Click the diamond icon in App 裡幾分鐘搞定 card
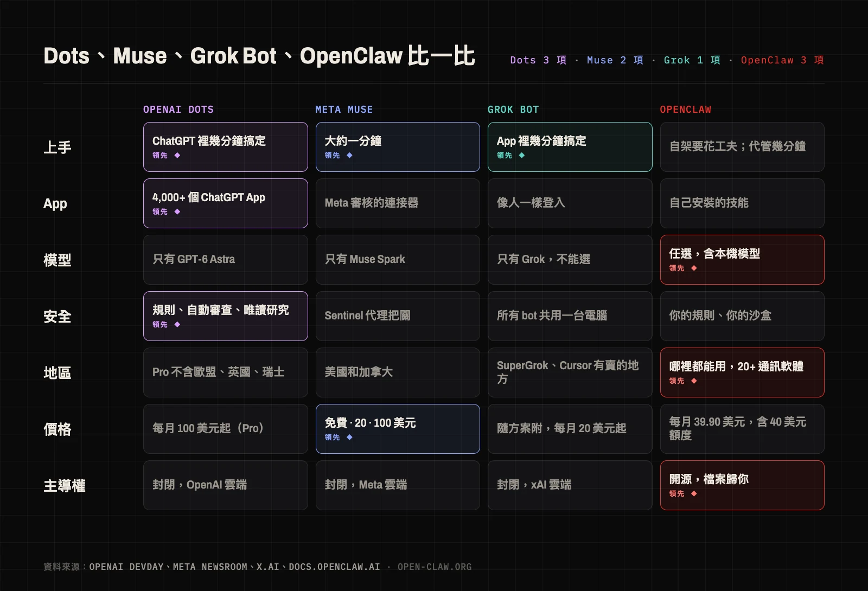 pyautogui.click(x=522, y=156)
